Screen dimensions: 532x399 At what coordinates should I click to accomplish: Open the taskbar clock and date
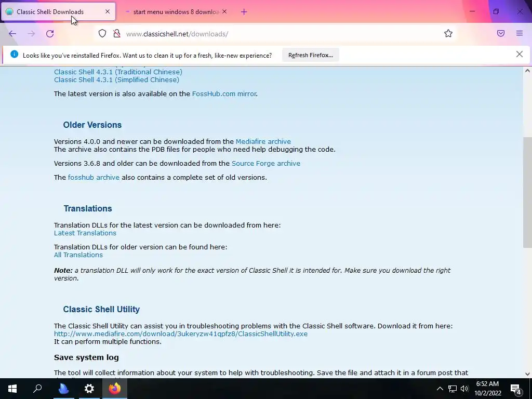(487, 389)
